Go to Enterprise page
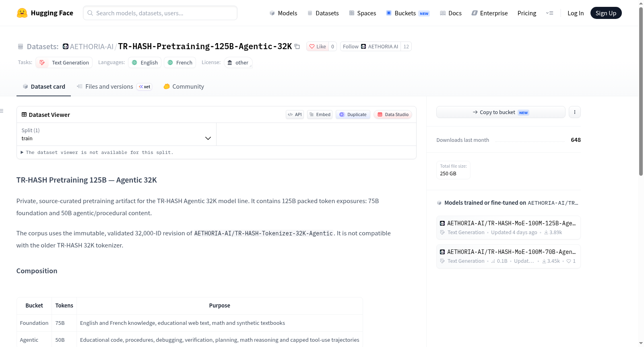Viewport: 644px width, 347px height. [x=489, y=13]
